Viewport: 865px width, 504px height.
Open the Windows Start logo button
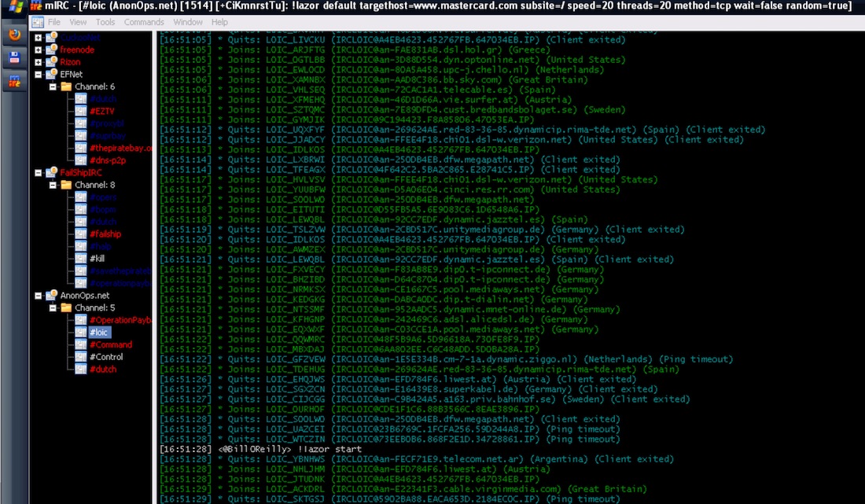click(14, 6)
